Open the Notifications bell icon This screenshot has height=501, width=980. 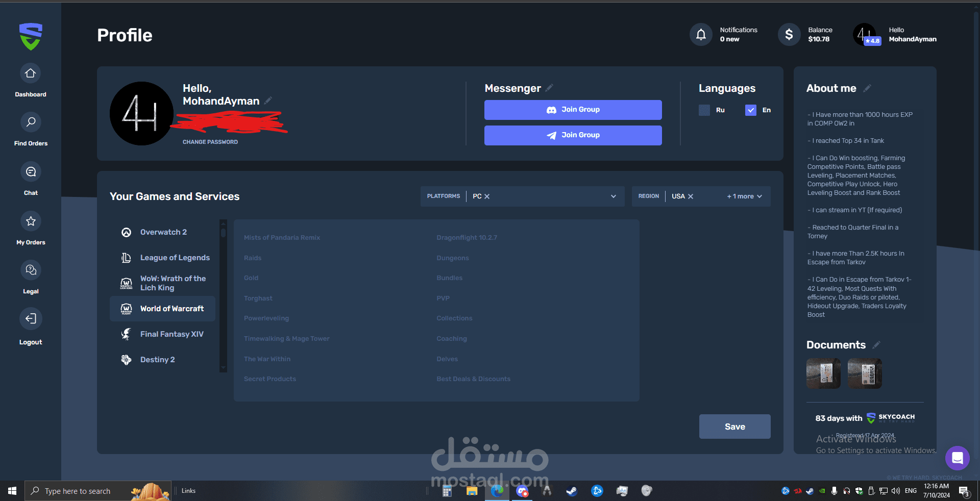point(701,35)
